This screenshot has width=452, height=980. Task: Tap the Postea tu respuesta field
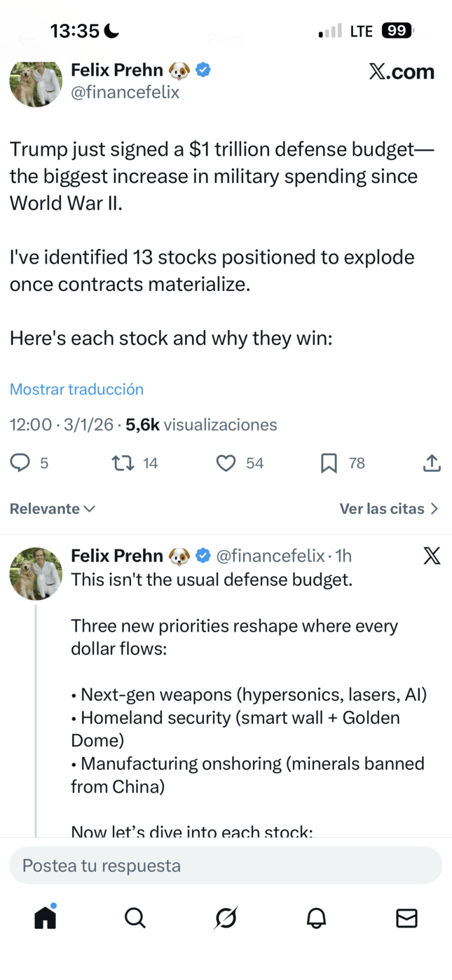coord(226,865)
